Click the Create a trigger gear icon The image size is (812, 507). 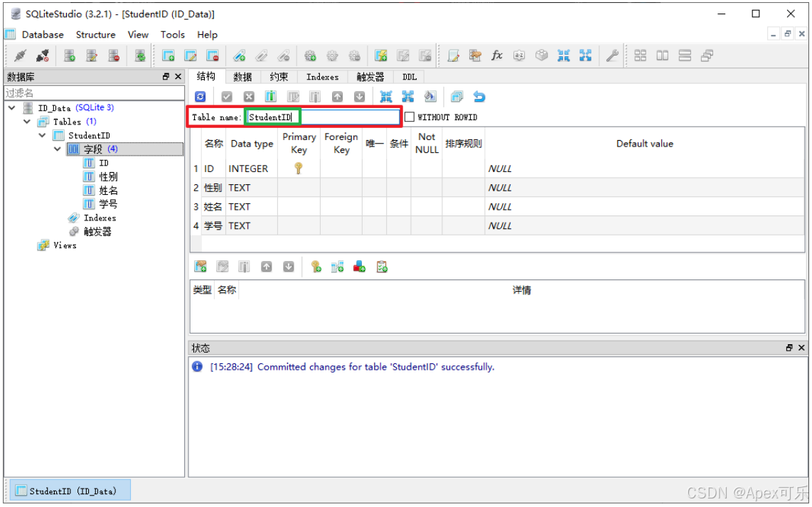310,55
